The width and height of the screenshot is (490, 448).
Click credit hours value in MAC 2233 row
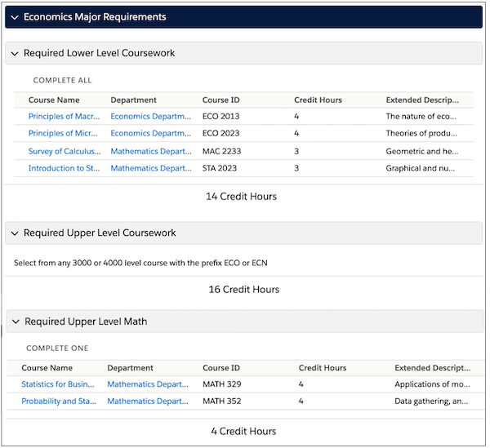296,152
